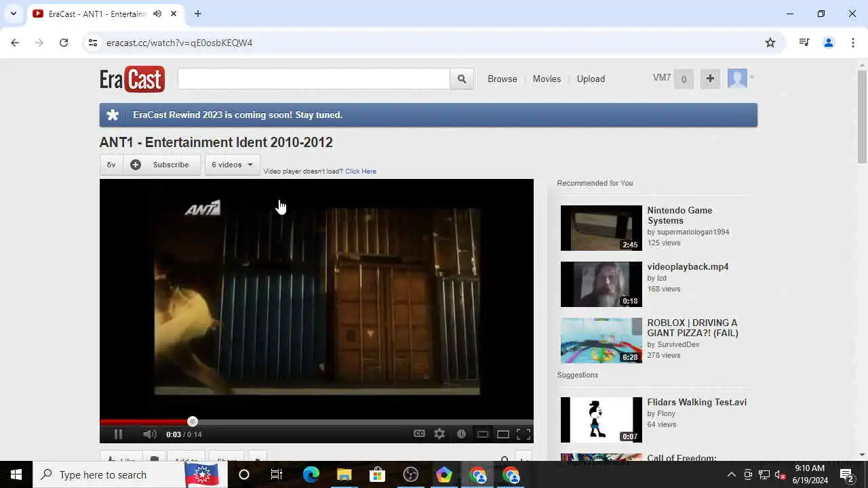The image size is (868, 488).
Task: Open the δv channel link
Action: coord(111,165)
